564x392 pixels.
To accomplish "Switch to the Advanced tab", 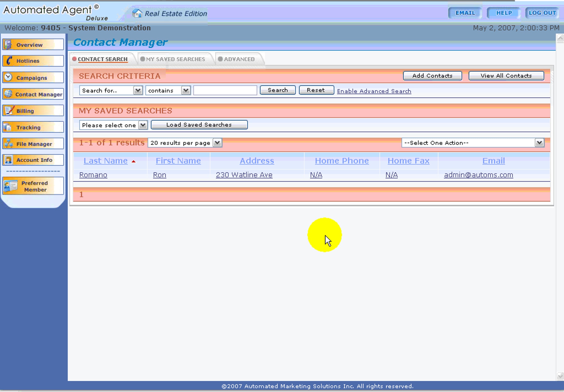I will coord(239,59).
